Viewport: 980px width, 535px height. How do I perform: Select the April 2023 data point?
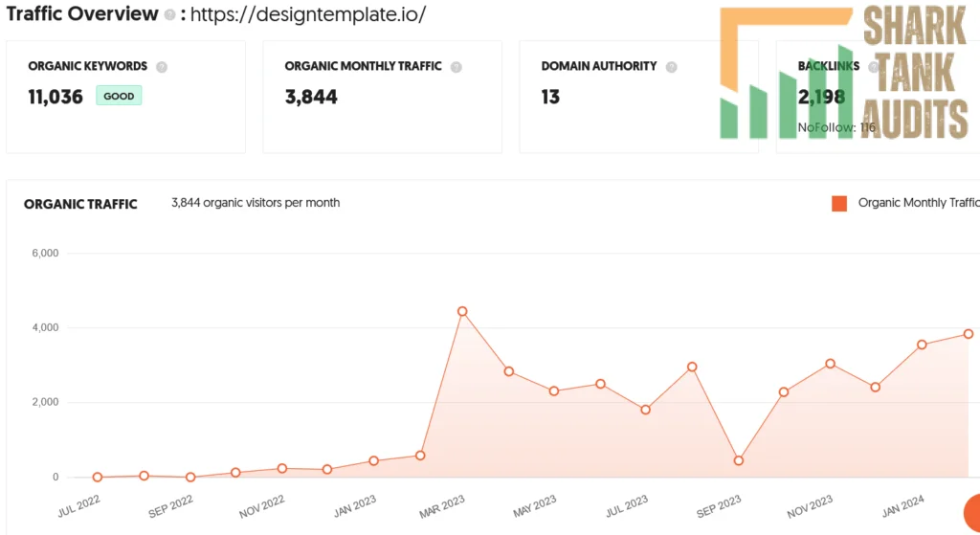(x=509, y=371)
